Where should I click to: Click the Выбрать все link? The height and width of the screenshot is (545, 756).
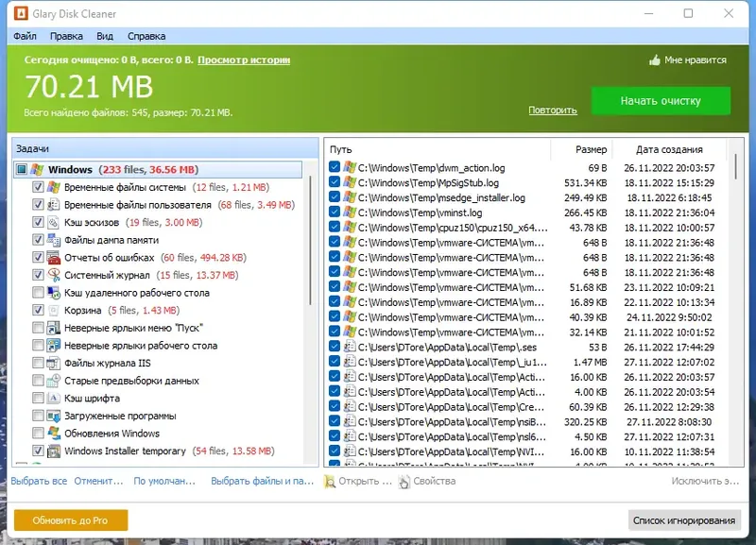tap(39, 481)
